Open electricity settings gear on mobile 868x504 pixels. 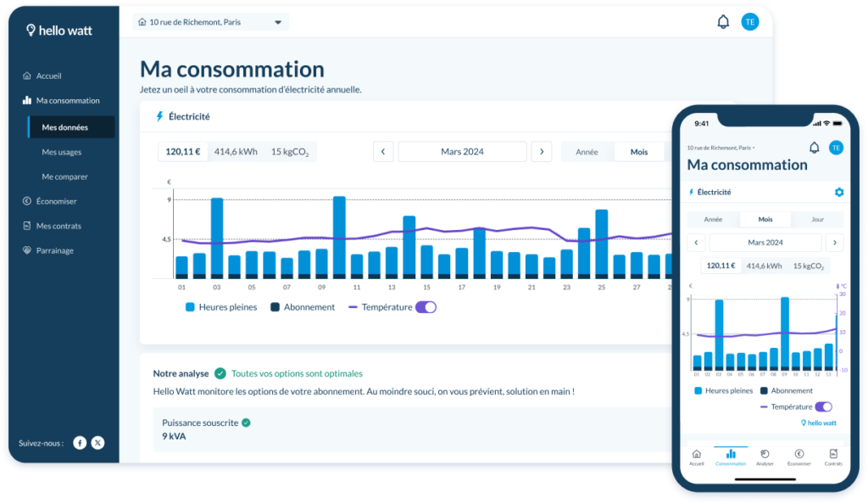[x=838, y=193]
